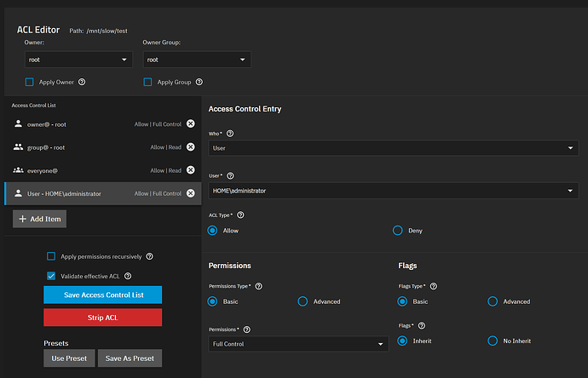Choose Advanced flags type
The width and height of the screenshot is (588, 378).
pyautogui.click(x=493, y=301)
